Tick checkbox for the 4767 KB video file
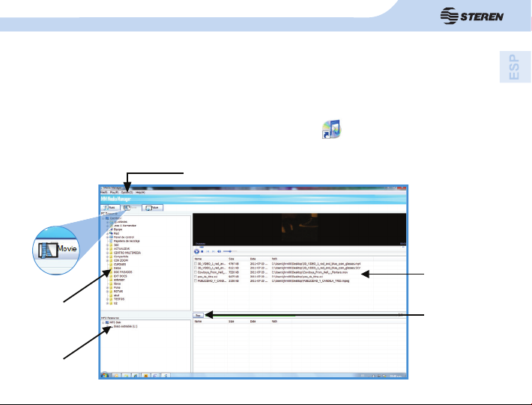The width and height of the screenshot is (532, 405). (196, 263)
